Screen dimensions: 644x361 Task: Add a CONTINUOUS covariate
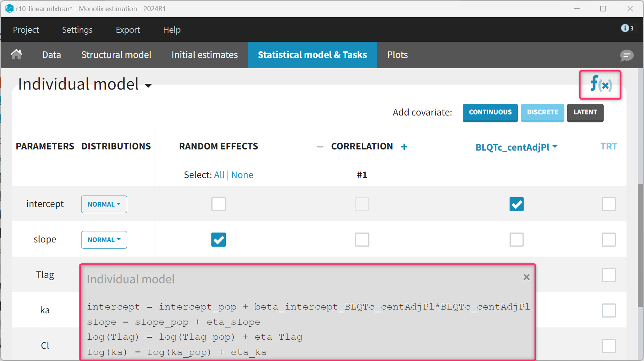pyautogui.click(x=490, y=112)
